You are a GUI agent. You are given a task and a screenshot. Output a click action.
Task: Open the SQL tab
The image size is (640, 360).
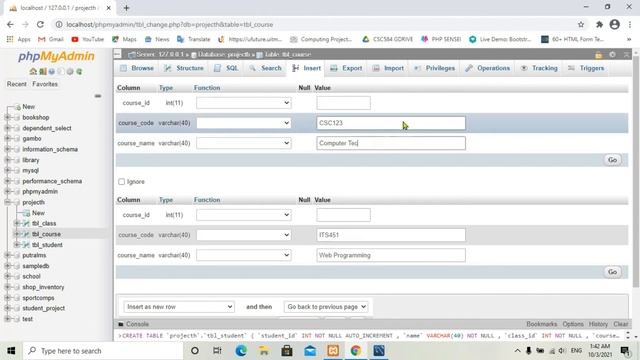pyautogui.click(x=227, y=68)
